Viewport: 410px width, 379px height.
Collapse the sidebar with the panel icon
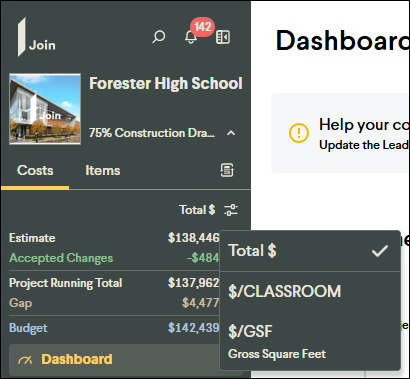coord(223,37)
